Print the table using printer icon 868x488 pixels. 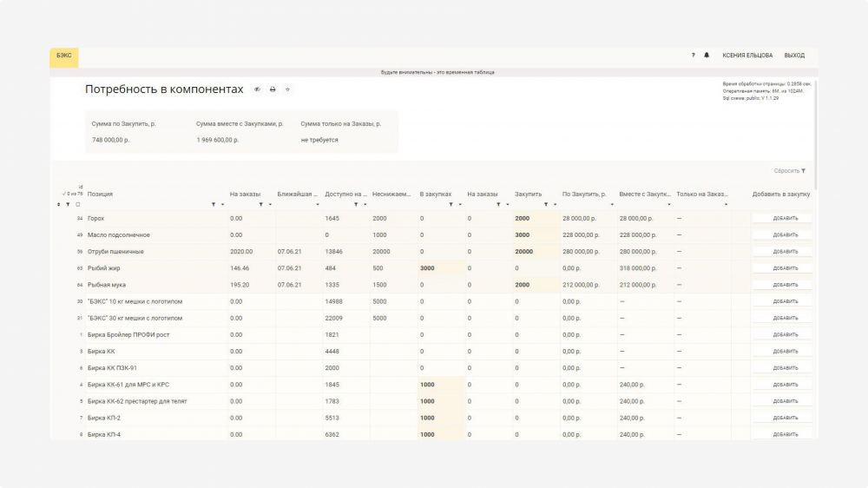coord(273,89)
